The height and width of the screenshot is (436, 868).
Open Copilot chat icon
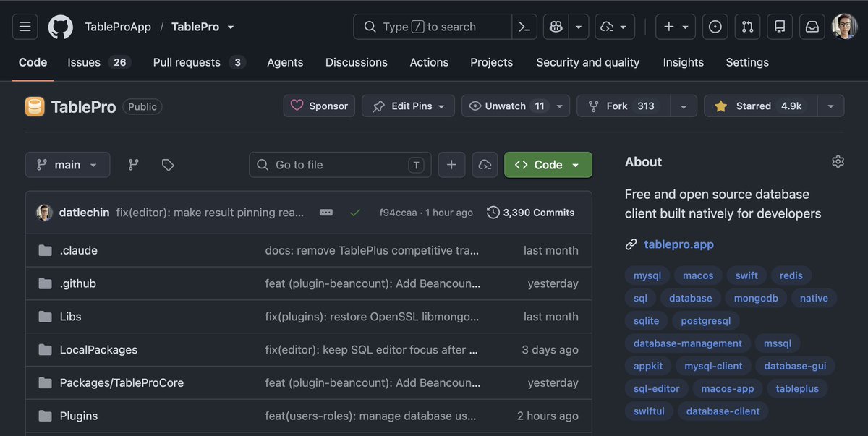coord(556,27)
